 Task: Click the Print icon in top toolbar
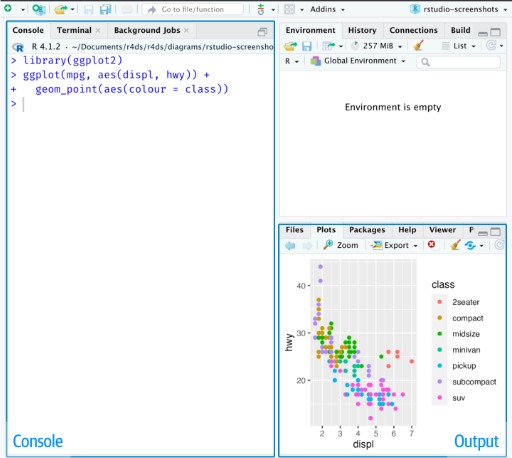[127, 9]
